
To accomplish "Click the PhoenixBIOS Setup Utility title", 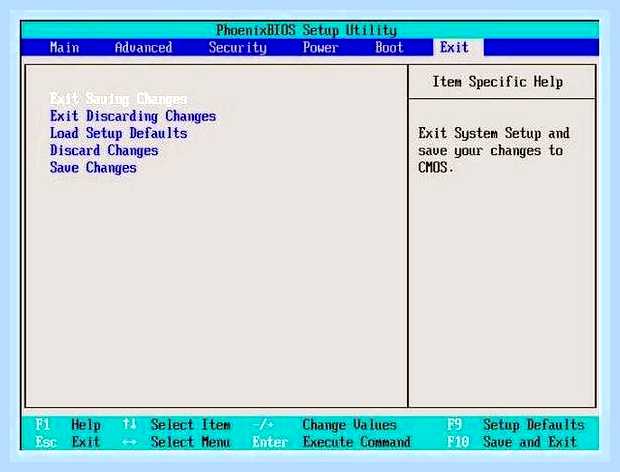I will 306,30.
